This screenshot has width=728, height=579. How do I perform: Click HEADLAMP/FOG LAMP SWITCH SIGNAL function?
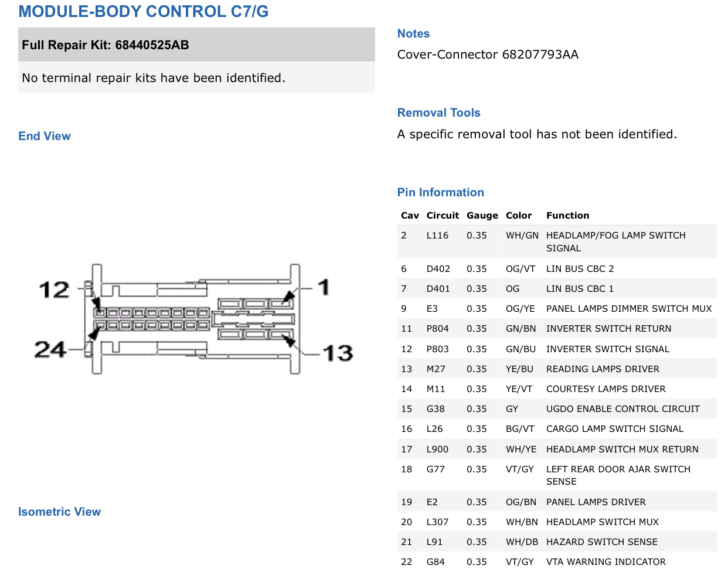tap(615, 241)
